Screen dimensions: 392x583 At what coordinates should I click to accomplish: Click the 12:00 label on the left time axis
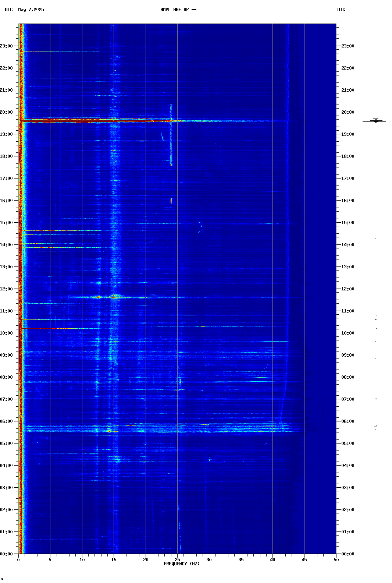6,289
